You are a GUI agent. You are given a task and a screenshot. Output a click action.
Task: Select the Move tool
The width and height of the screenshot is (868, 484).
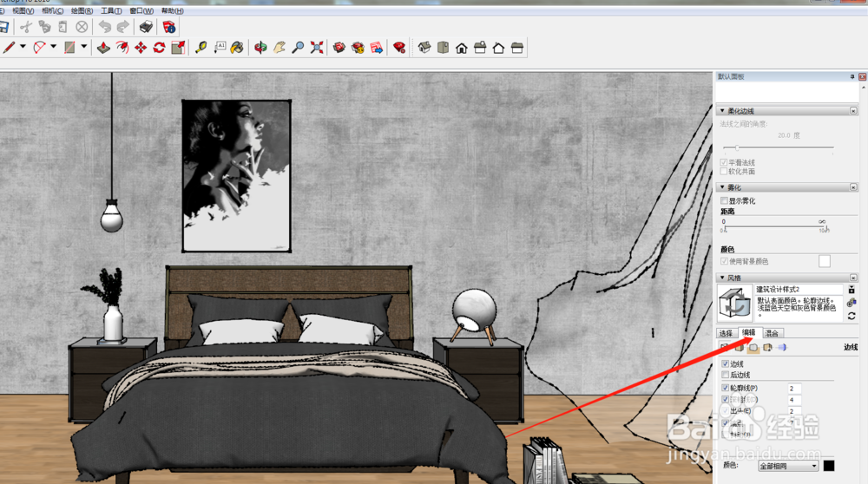click(141, 48)
